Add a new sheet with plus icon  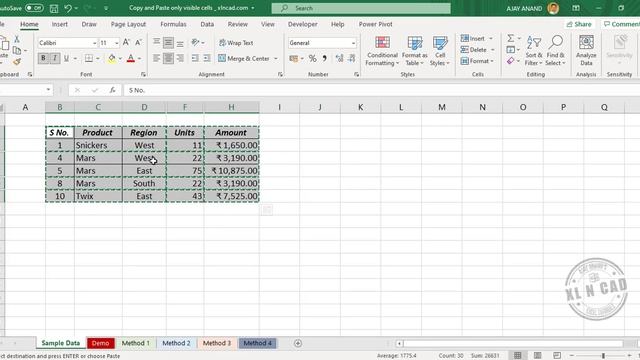(298, 343)
